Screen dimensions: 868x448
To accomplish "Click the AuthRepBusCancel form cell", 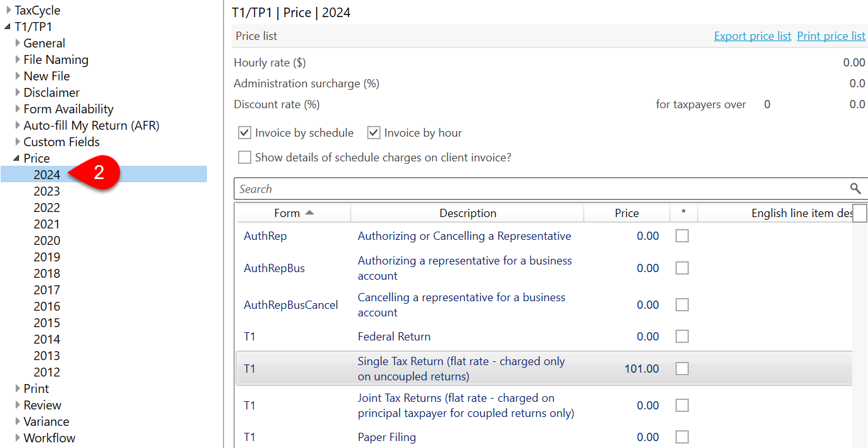I will point(291,305).
